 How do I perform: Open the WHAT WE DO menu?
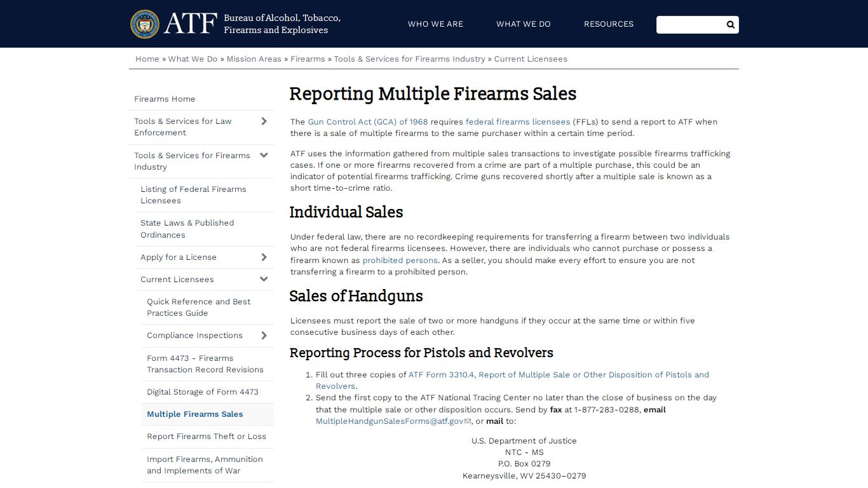click(524, 24)
